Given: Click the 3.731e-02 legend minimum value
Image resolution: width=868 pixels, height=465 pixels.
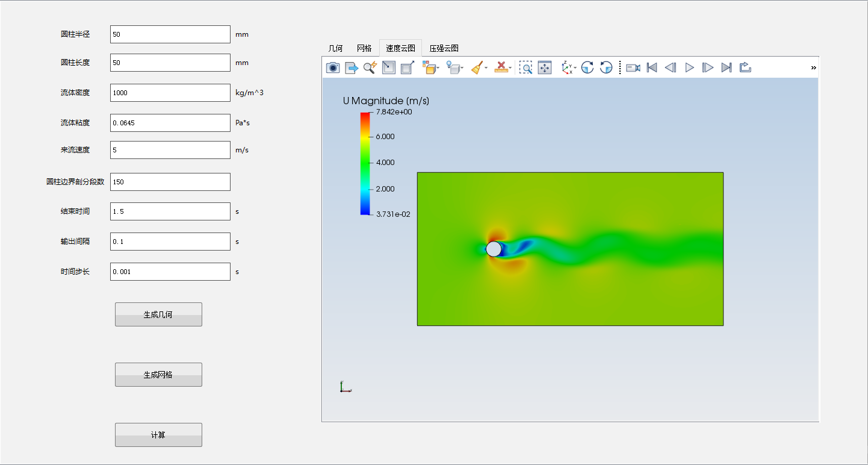Looking at the screenshot, I should click(393, 214).
